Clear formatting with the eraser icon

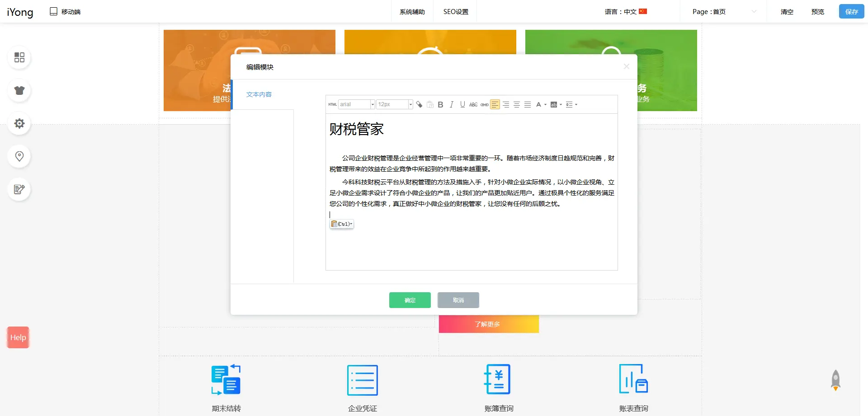(x=419, y=105)
